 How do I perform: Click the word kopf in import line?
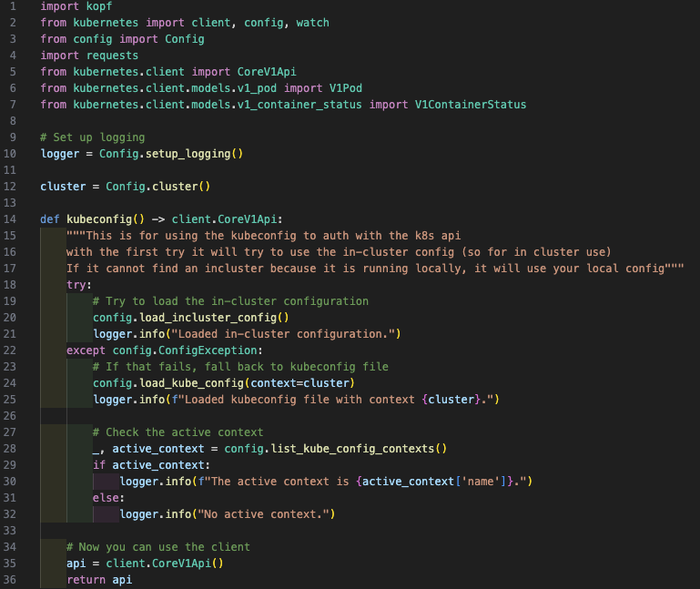coord(99,6)
